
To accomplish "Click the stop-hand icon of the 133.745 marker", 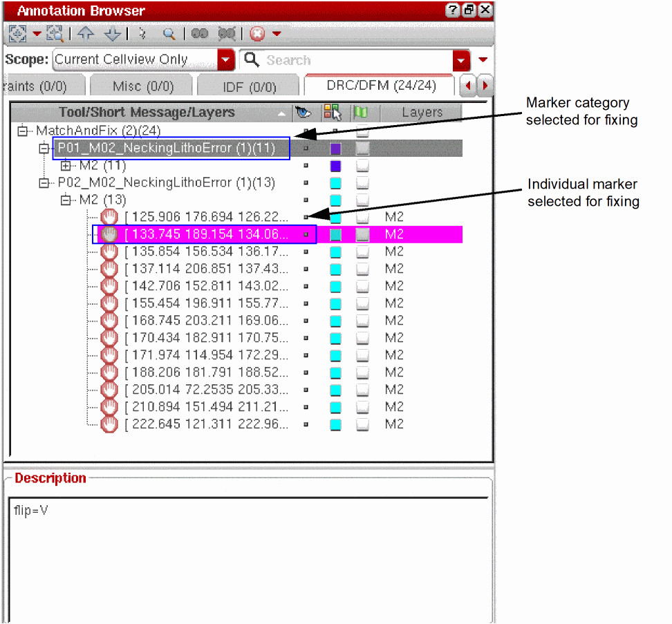I will pyautogui.click(x=109, y=234).
